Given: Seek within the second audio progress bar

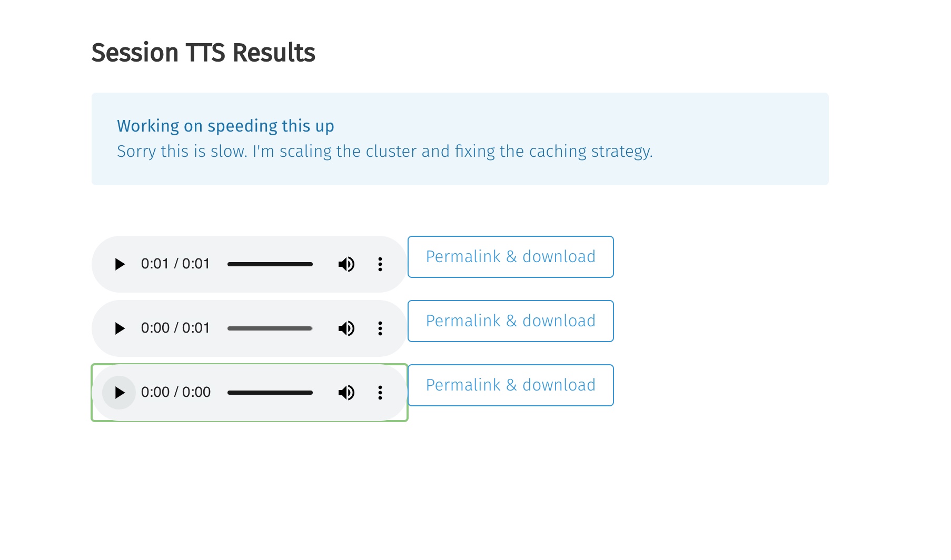Looking at the screenshot, I should [x=270, y=328].
